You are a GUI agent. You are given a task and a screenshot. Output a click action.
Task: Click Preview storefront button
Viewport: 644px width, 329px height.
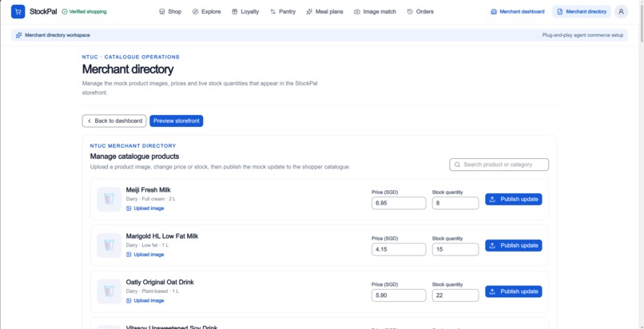click(x=177, y=121)
